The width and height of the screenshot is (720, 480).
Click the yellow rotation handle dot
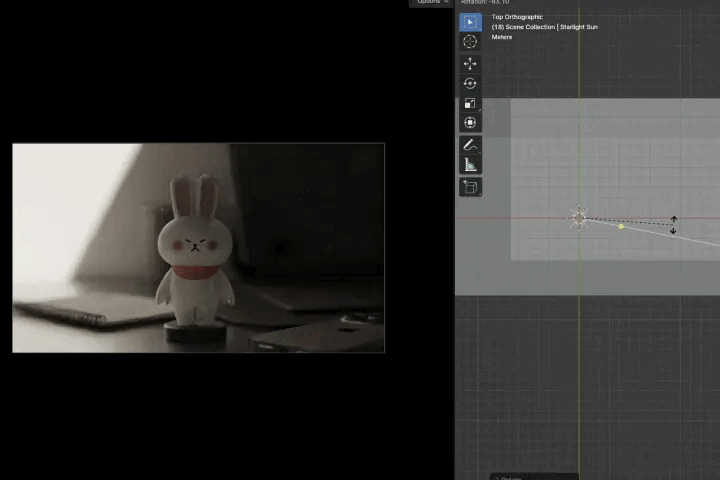(x=621, y=226)
